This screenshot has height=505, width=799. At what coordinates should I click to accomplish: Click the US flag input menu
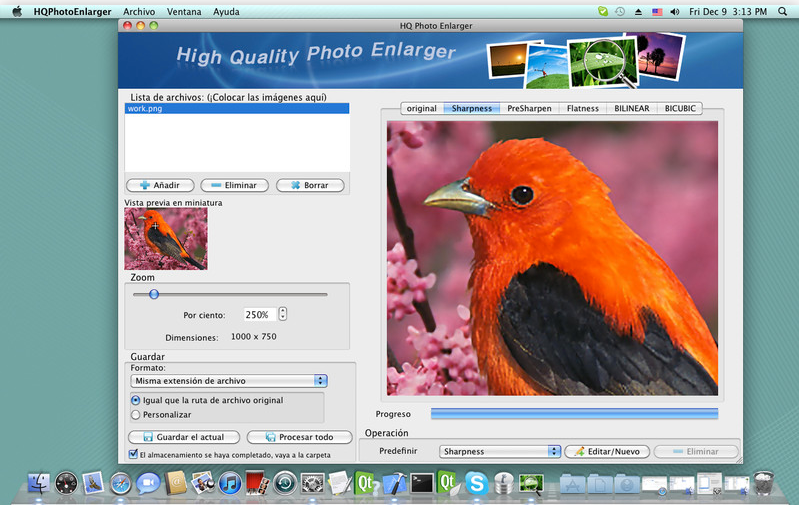coord(657,11)
